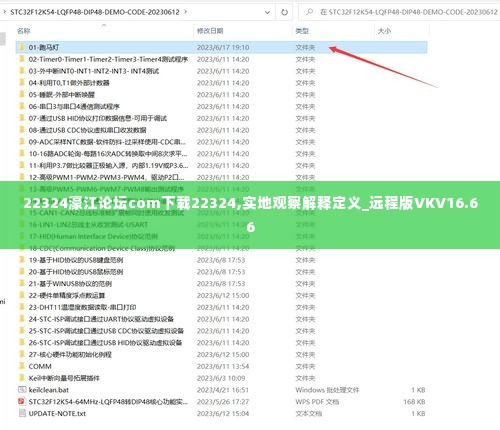This screenshot has height=430, width=500.
Task: Click the '168 KB' size value
Action: (x=414, y=402)
